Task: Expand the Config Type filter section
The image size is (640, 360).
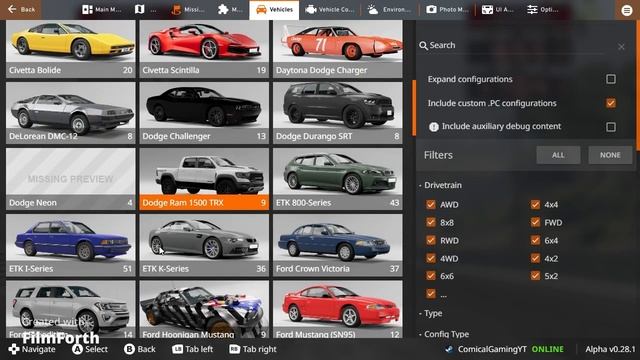Action: coord(444,334)
